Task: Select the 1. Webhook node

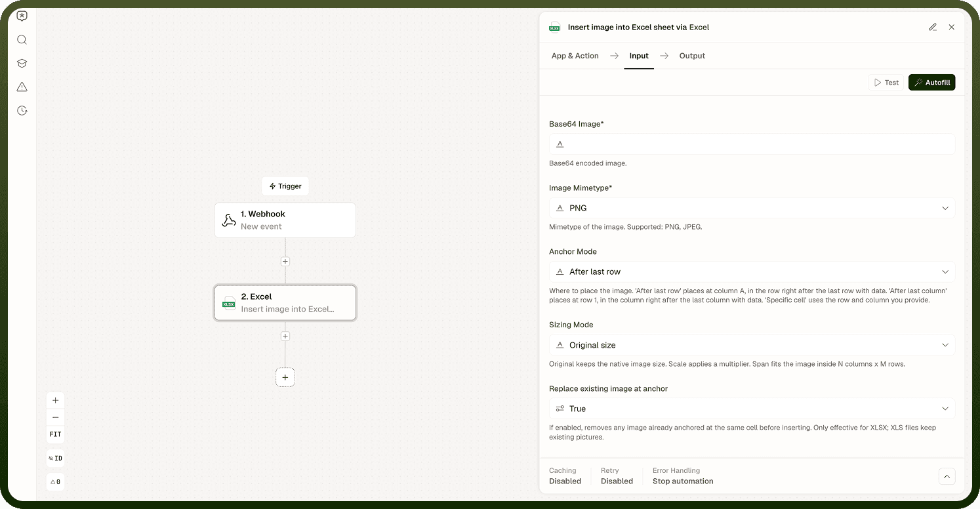Action: 285,220
